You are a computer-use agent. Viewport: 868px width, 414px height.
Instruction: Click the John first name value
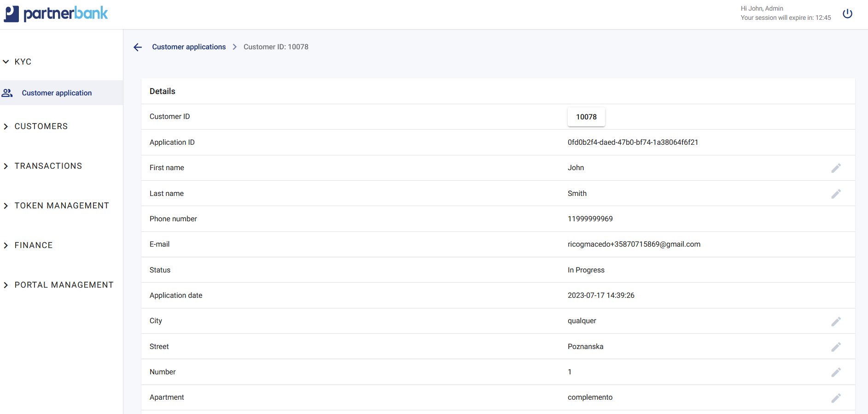(576, 168)
